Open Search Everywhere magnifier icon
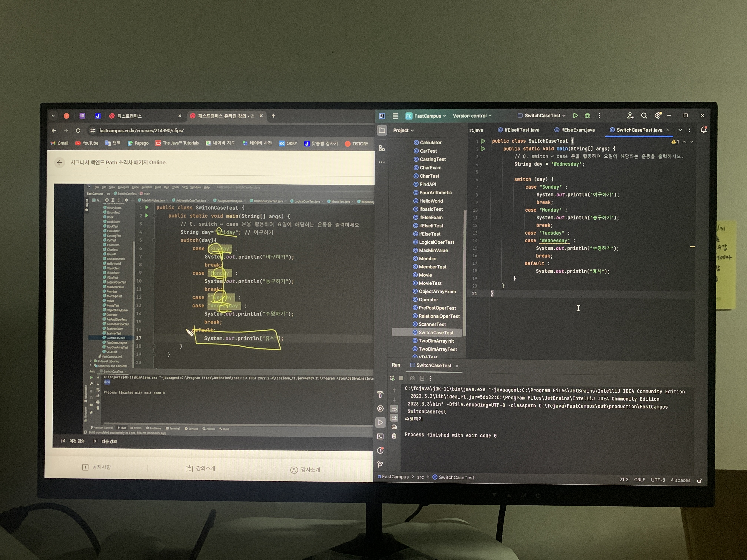 [644, 115]
